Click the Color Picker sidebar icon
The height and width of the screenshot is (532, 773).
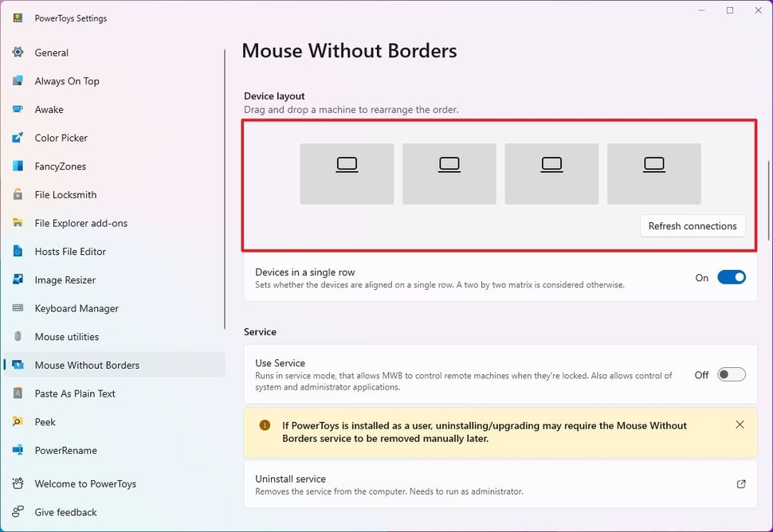point(18,138)
